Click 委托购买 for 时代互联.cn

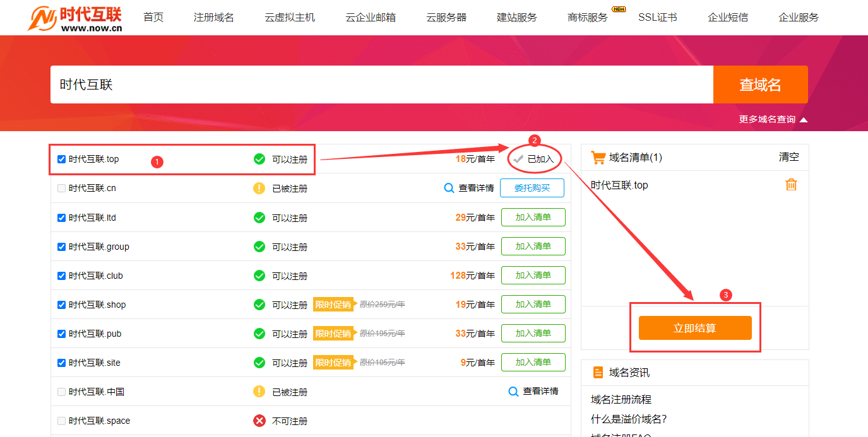[x=532, y=188]
